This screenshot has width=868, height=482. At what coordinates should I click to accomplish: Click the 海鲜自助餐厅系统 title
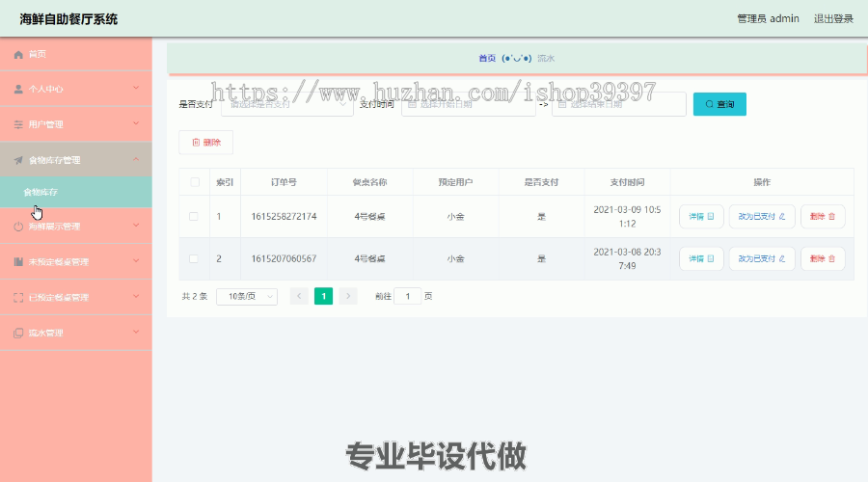pyautogui.click(x=68, y=19)
